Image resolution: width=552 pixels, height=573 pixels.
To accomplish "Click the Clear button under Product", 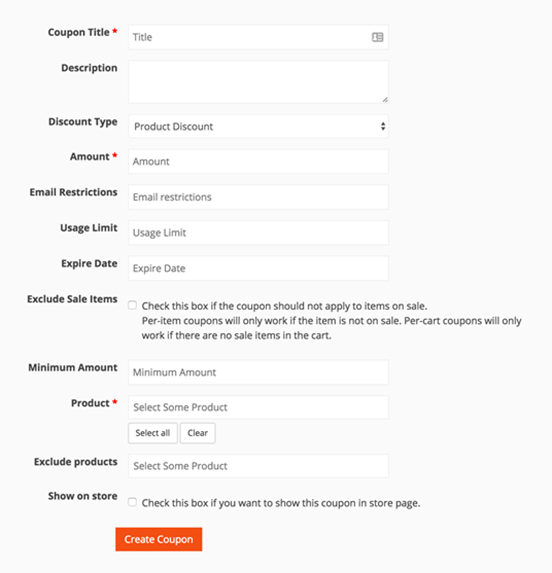I will [x=198, y=433].
